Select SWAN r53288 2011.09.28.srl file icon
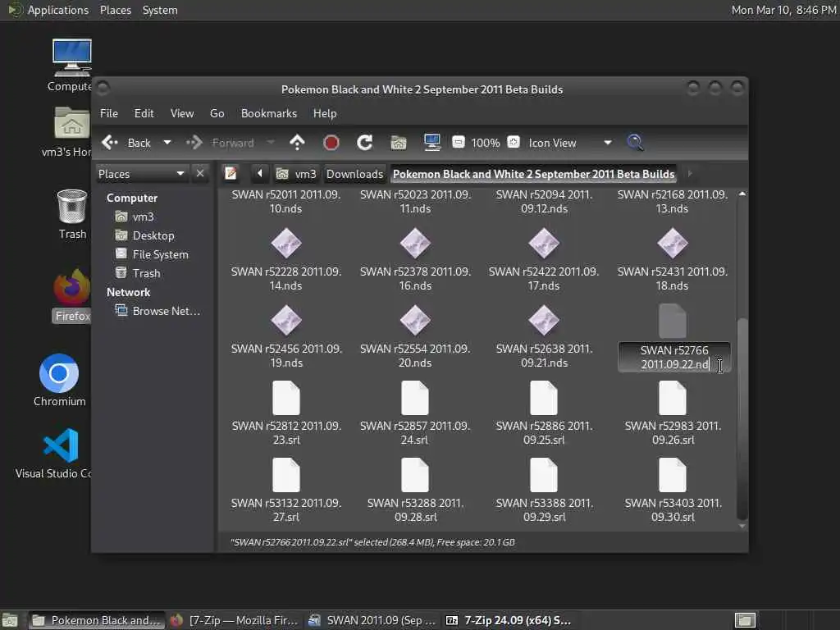This screenshot has width=840, height=630. pyautogui.click(x=415, y=475)
